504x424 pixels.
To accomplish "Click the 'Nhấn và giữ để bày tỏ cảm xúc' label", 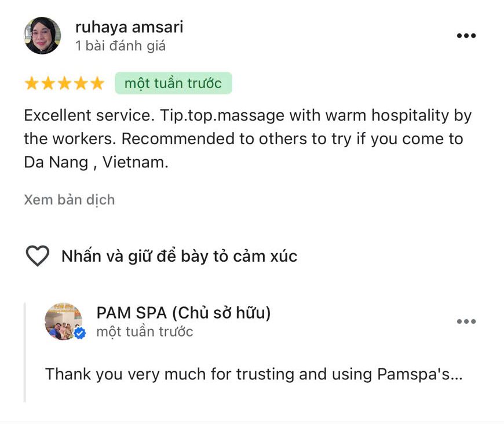I will (x=180, y=257).
